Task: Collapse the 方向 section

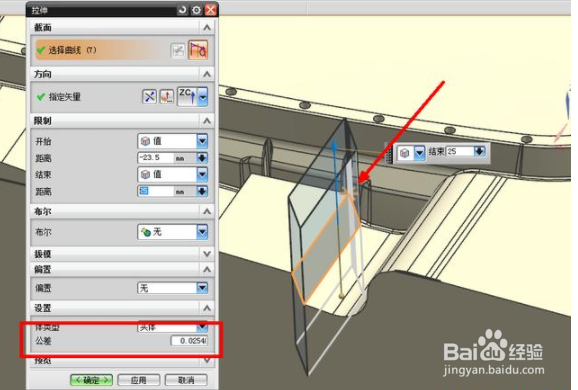Action: pos(207,74)
